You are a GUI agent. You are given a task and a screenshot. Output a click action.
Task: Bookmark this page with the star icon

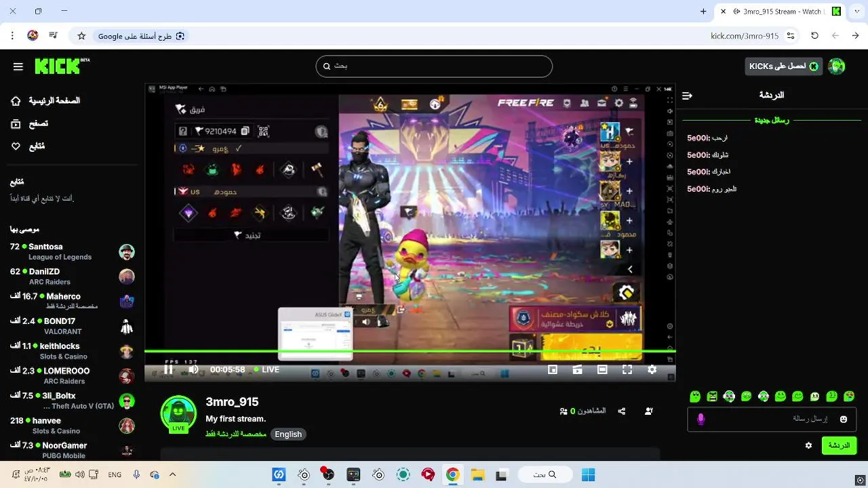point(81,36)
